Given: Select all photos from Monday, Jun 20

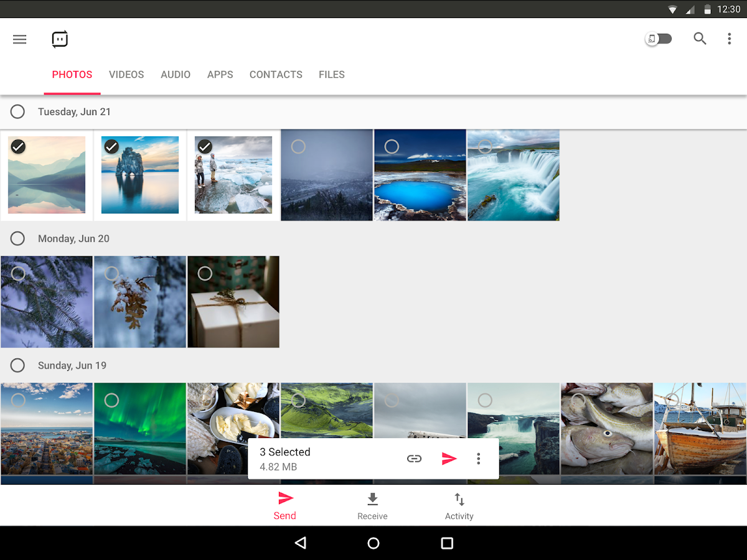Looking at the screenshot, I should pos(17,238).
